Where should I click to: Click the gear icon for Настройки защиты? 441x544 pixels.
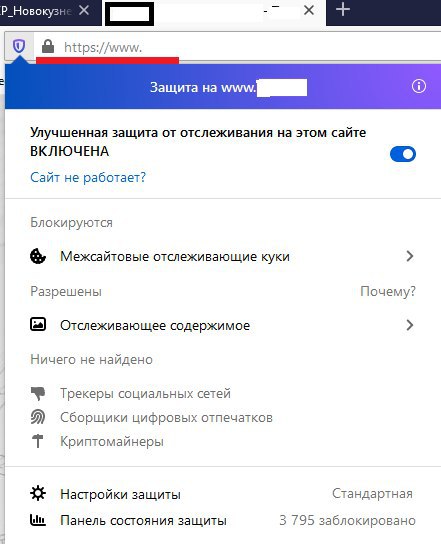tap(38, 493)
